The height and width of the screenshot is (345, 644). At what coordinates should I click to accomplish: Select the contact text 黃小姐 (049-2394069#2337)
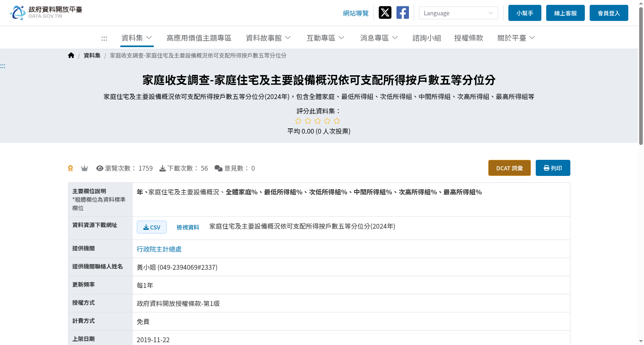177,267
